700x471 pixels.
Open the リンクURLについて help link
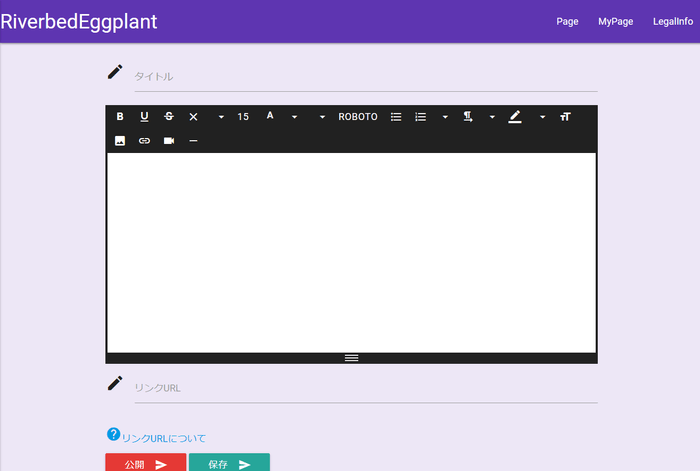[x=163, y=438]
